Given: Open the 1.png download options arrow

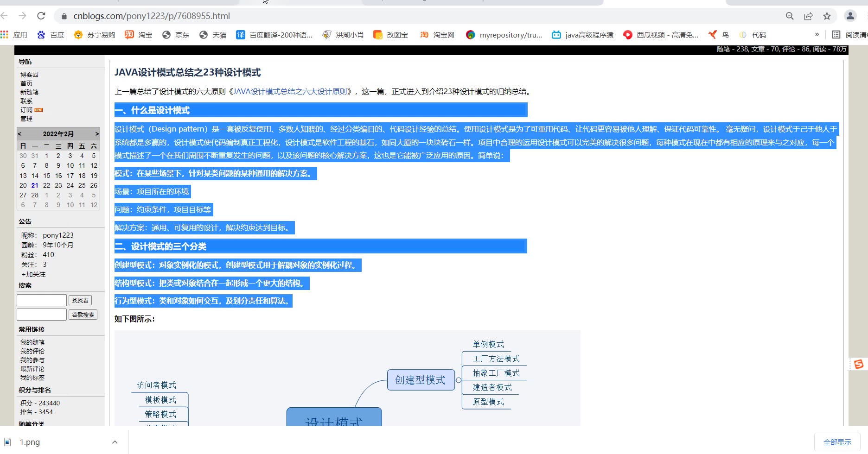Looking at the screenshot, I should [115, 442].
